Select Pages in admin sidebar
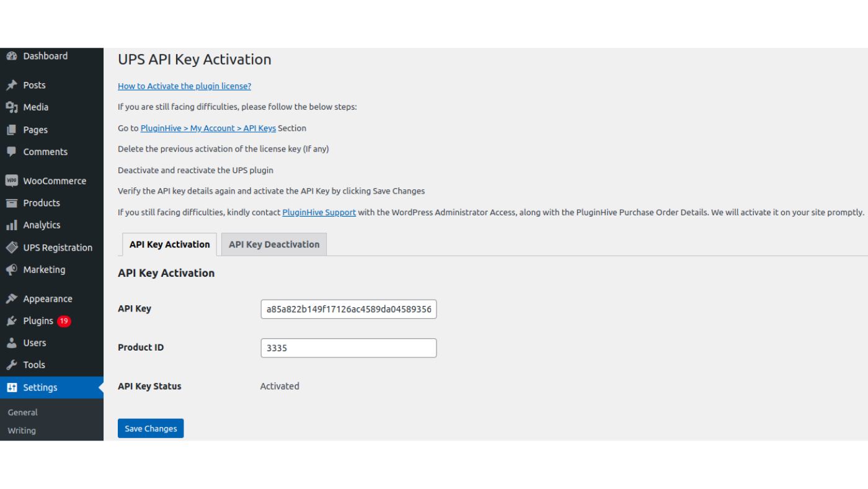This screenshot has width=868, height=489. [x=35, y=130]
